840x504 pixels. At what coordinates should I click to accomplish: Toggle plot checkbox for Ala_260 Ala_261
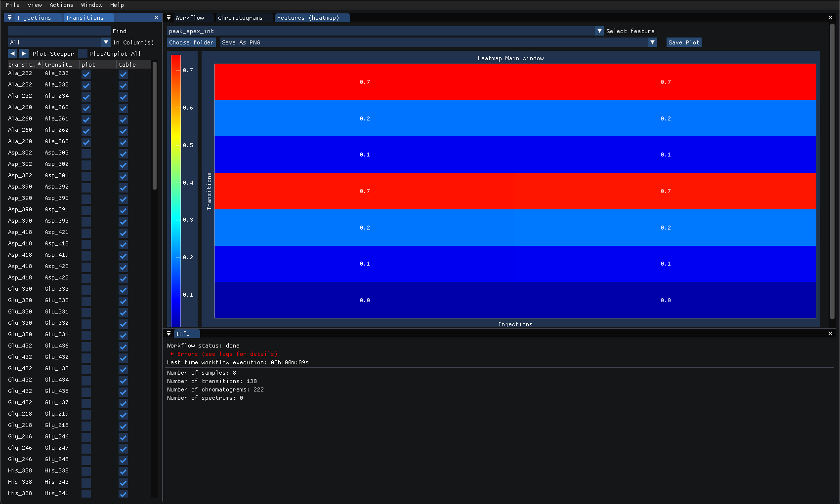[x=86, y=119]
